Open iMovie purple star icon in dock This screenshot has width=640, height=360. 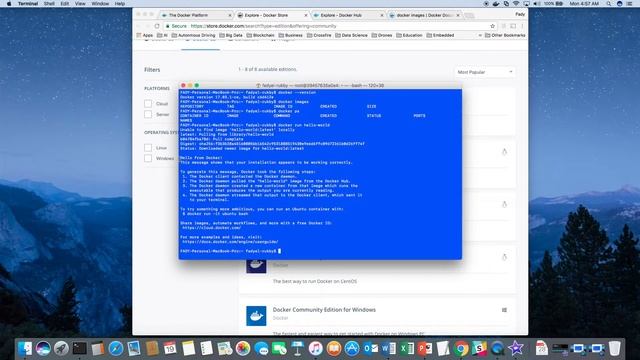click(516, 348)
